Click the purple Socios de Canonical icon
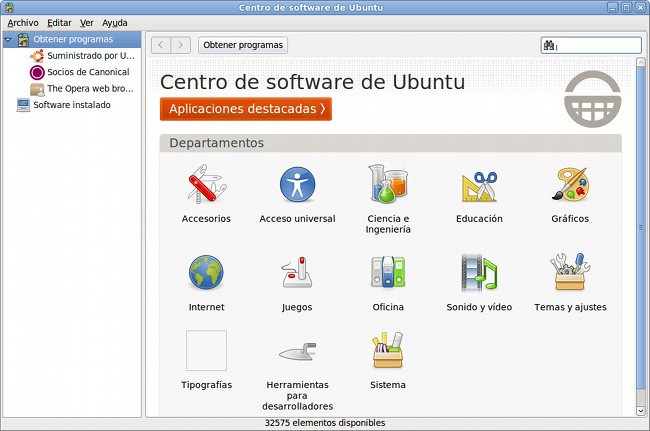 37,72
